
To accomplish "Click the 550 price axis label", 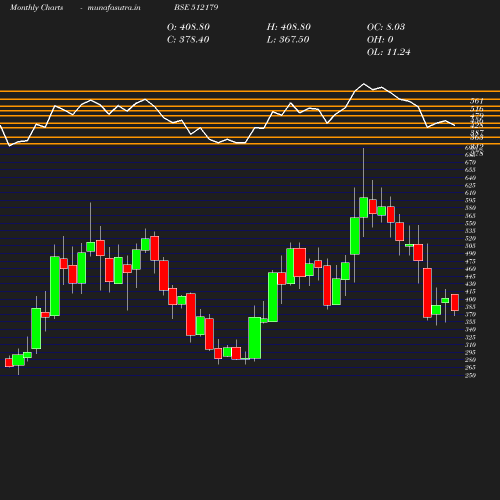I will (x=470, y=223).
